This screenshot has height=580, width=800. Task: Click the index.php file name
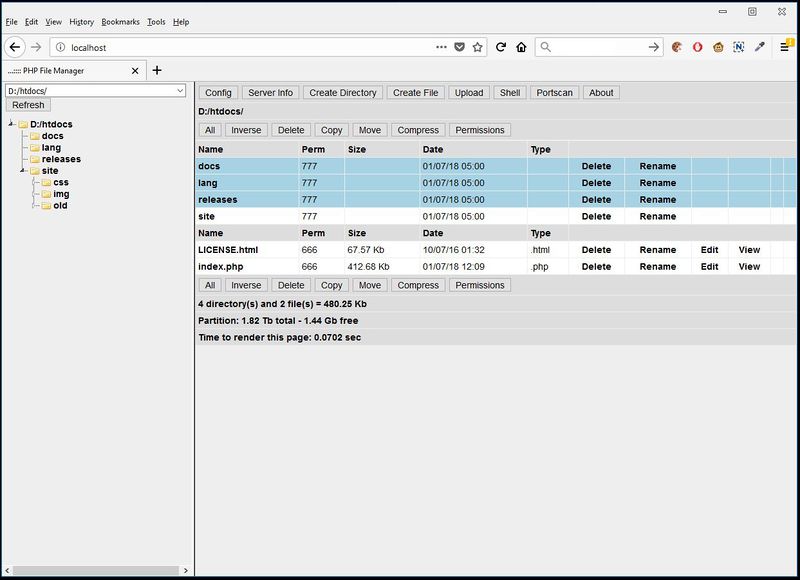(x=221, y=267)
